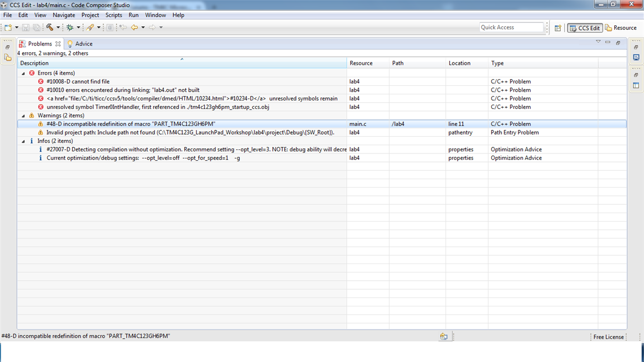
Task: Switch to the Resource perspective
Action: [621, 28]
